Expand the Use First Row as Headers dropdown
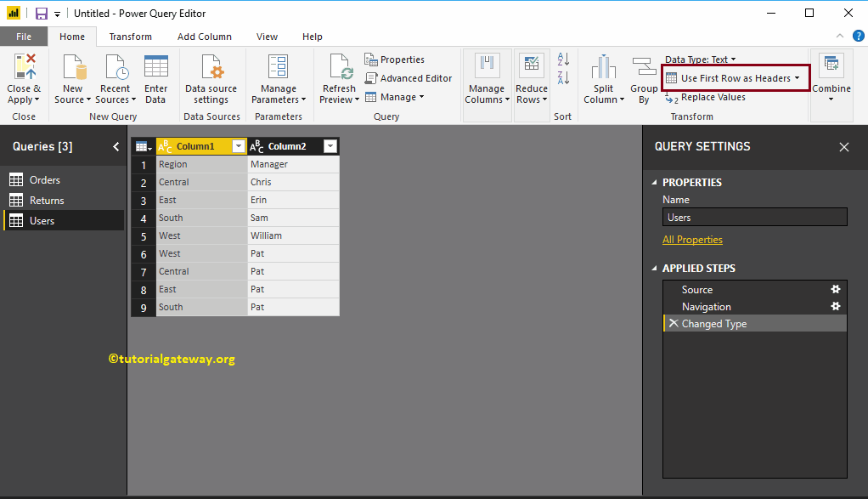868x499 pixels. [x=797, y=78]
